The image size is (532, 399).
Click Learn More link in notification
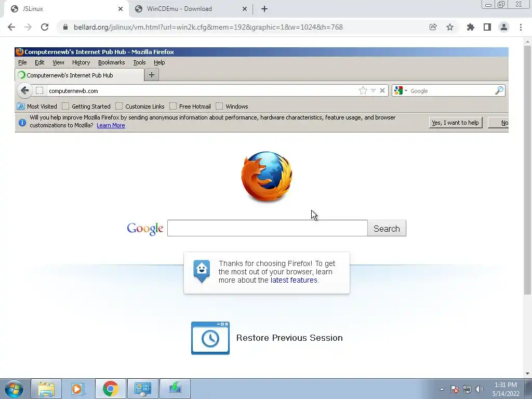(111, 125)
